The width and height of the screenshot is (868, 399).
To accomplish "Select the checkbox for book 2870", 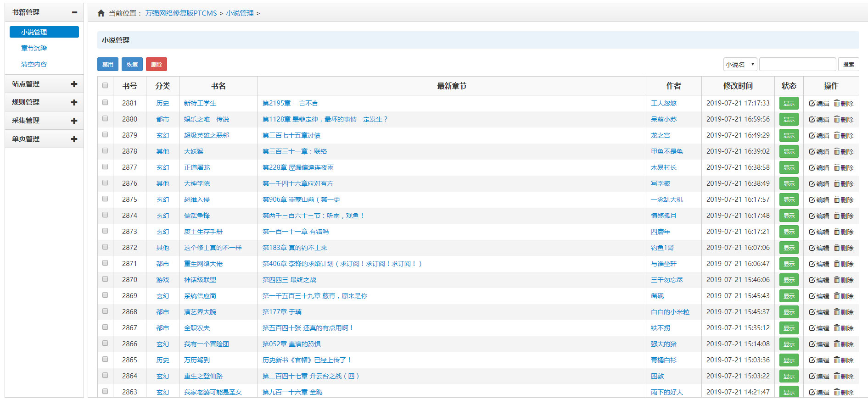I will [105, 279].
